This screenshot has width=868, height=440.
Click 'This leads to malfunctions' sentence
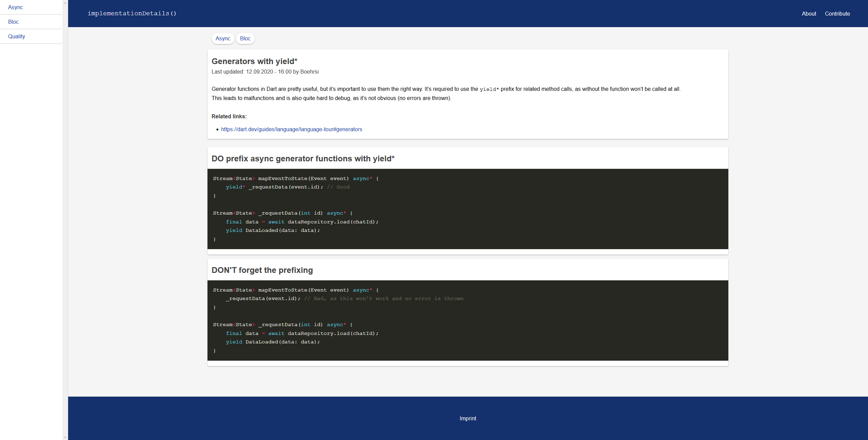point(331,98)
